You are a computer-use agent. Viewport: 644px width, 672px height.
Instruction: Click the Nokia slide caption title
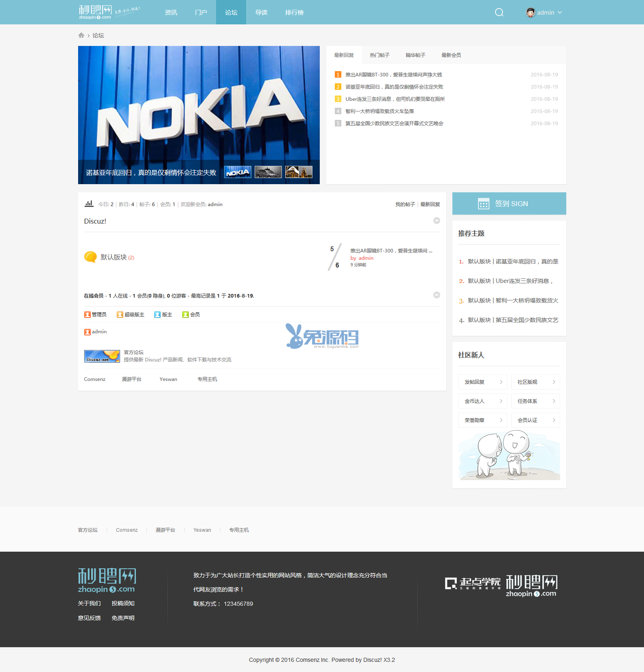click(x=151, y=173)
